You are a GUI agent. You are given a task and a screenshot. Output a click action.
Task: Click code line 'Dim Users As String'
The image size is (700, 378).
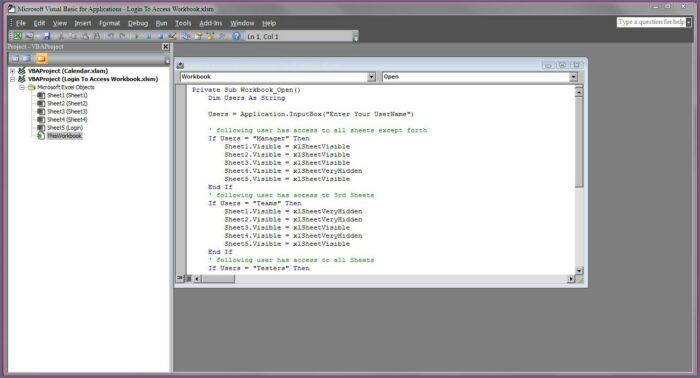(x=246, y=98)
